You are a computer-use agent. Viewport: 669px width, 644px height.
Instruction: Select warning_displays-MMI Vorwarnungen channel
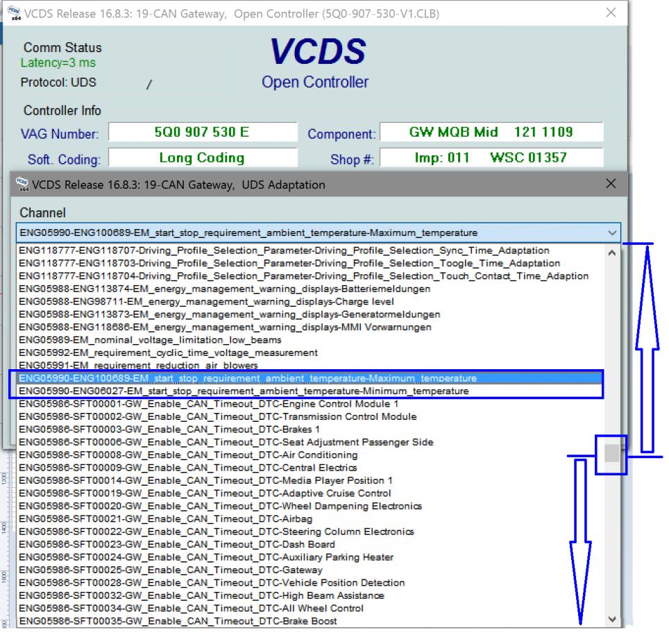pos(311,328)
